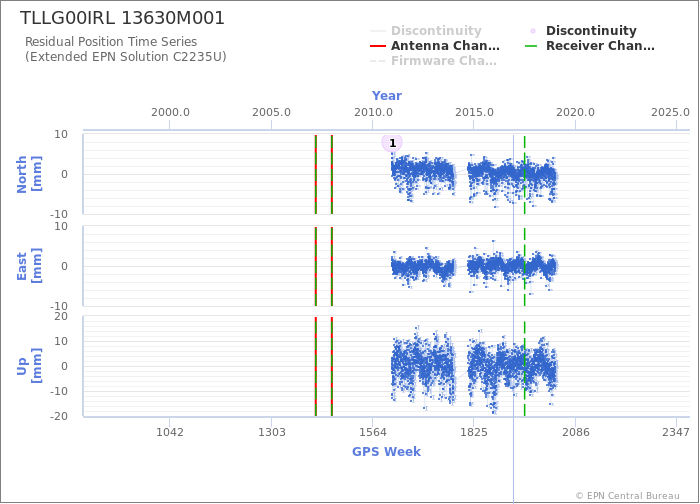Click the Year axis title

pyautogui.click(x=387, y=96)
